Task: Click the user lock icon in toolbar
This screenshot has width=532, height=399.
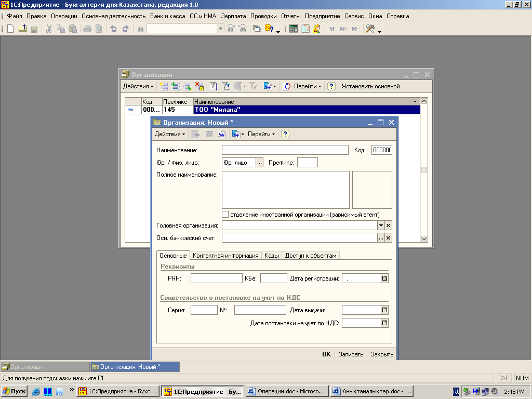Action: 317,29
